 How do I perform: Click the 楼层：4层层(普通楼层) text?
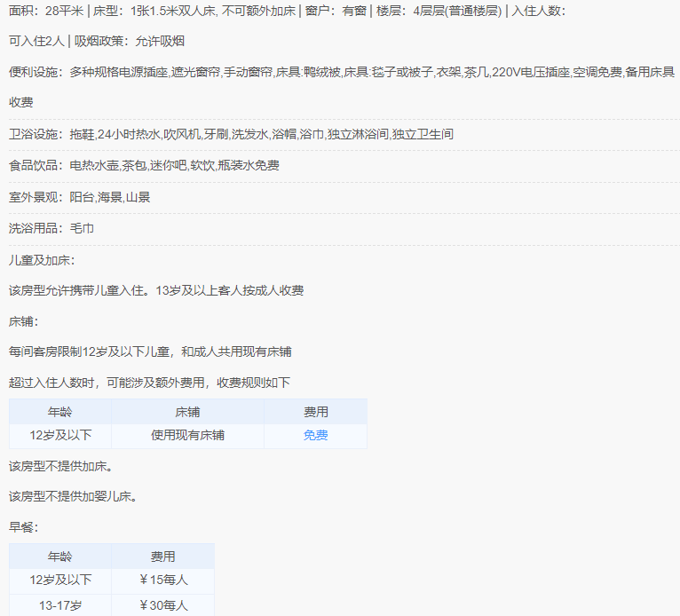(439, 11)
